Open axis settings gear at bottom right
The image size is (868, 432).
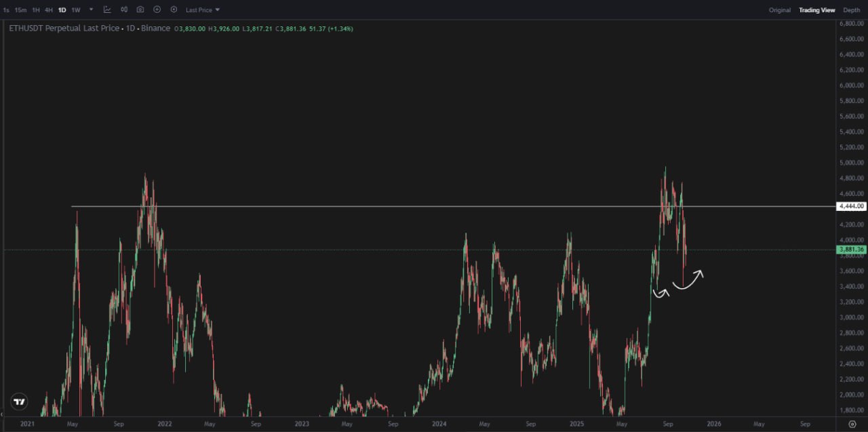(x=852, y=424)
